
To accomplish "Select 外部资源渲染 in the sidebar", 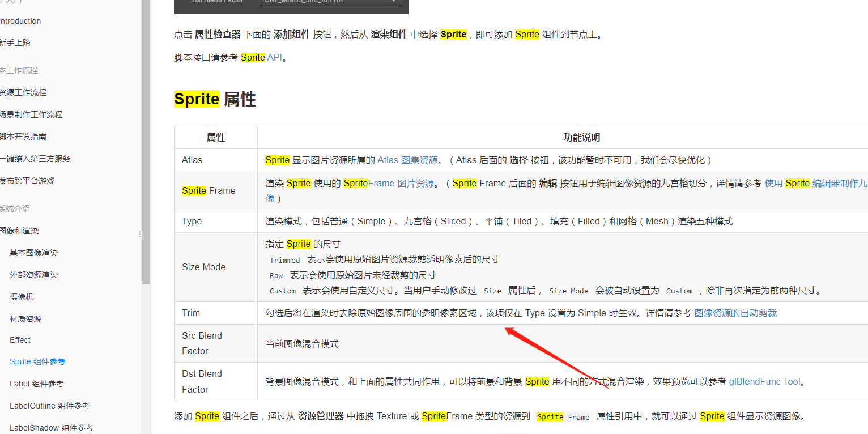I will [34, 275].
